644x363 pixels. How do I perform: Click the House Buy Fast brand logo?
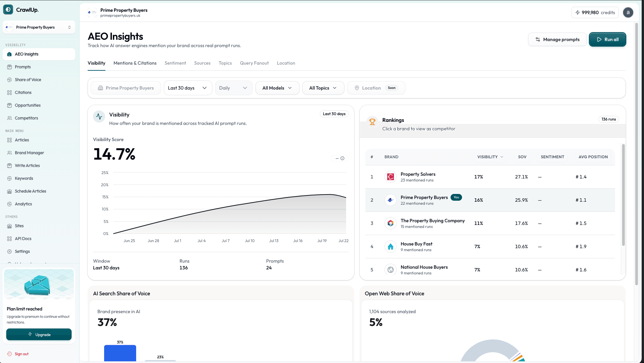tap(391, 246)
